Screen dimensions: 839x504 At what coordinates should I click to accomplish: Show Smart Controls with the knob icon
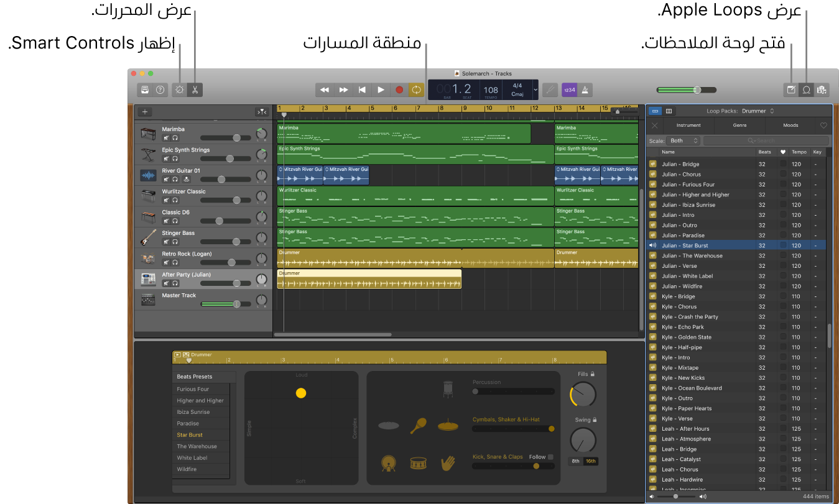pyautogui.click(x=179, y=89)
